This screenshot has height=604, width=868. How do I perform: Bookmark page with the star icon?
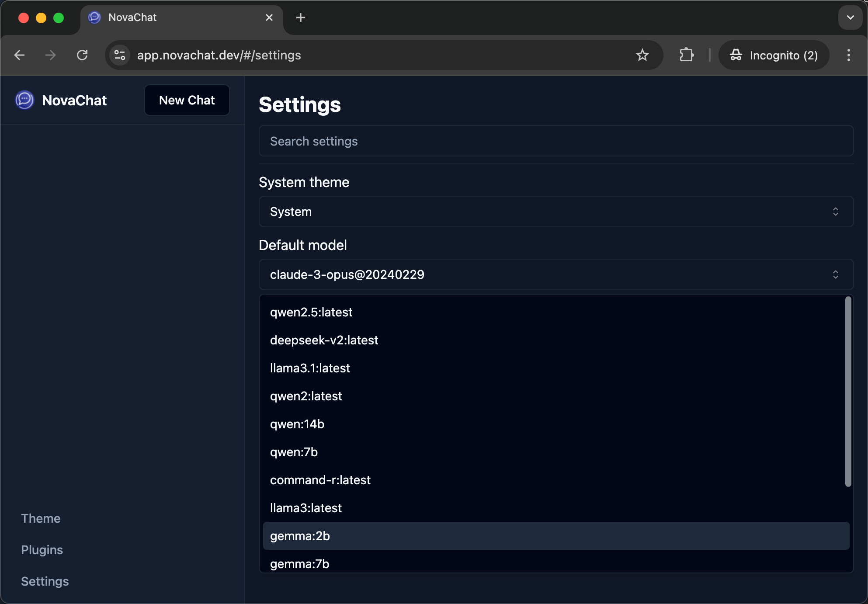tap(642, 55)
